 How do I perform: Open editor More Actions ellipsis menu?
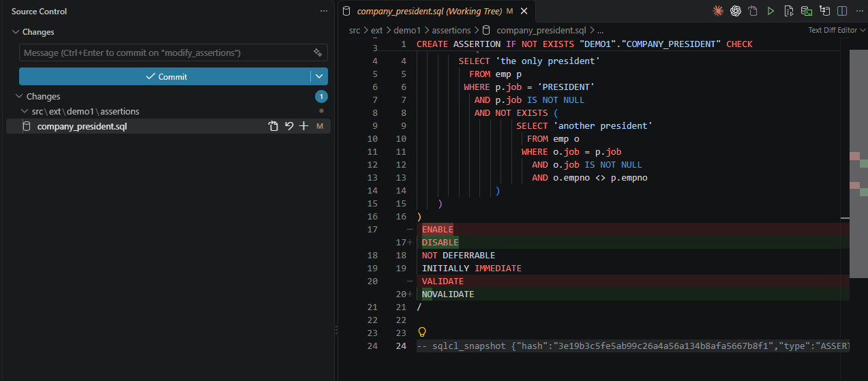point(859,11)
